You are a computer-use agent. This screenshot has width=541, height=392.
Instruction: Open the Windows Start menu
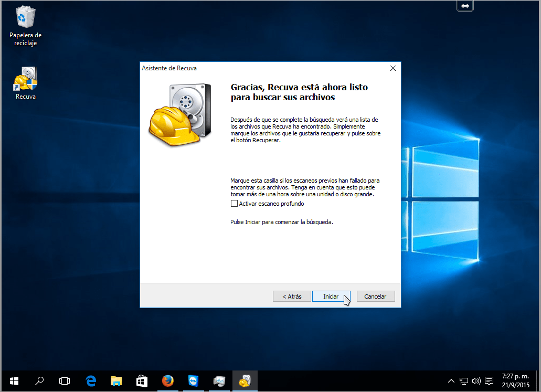14,381
